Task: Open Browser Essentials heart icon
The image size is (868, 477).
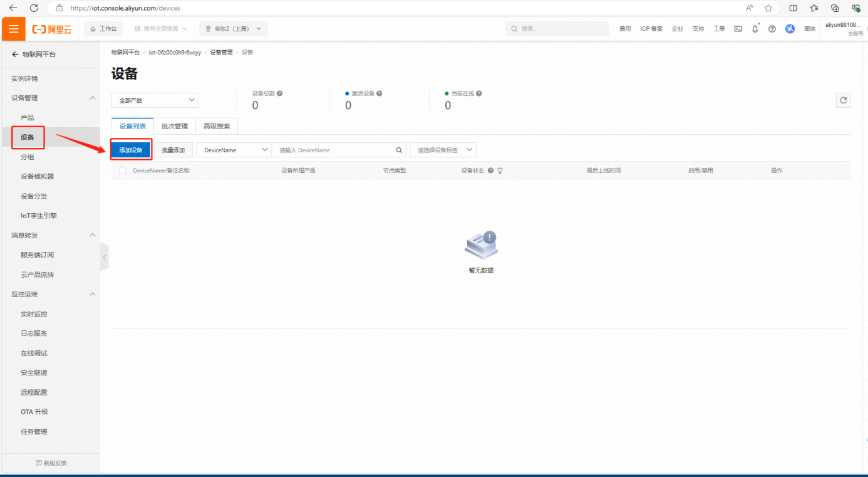Action: pyautogui.click(x=855, y=8)
